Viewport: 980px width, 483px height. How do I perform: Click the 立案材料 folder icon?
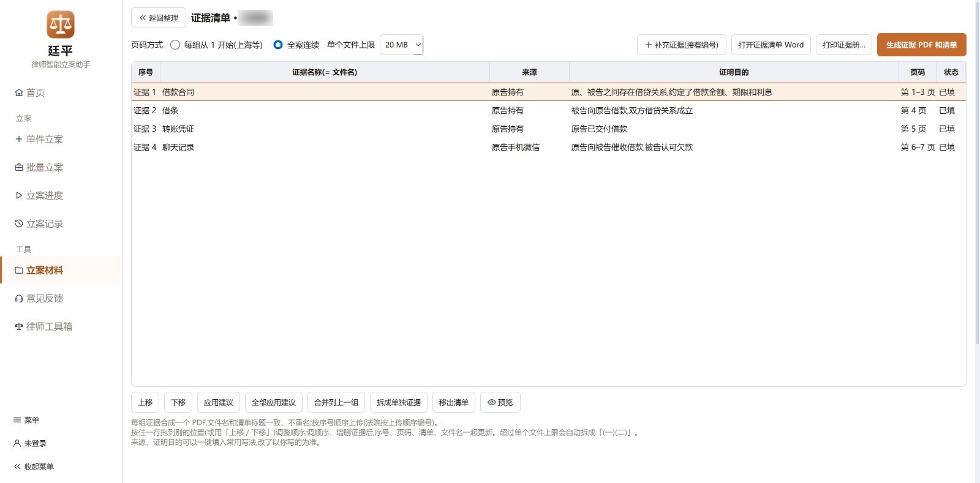[x=19, y=270]
